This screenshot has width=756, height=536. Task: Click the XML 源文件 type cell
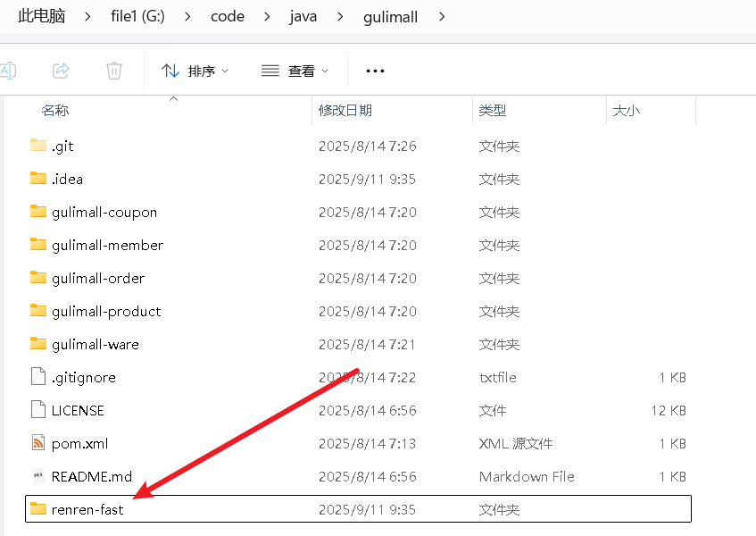(516, 443)
